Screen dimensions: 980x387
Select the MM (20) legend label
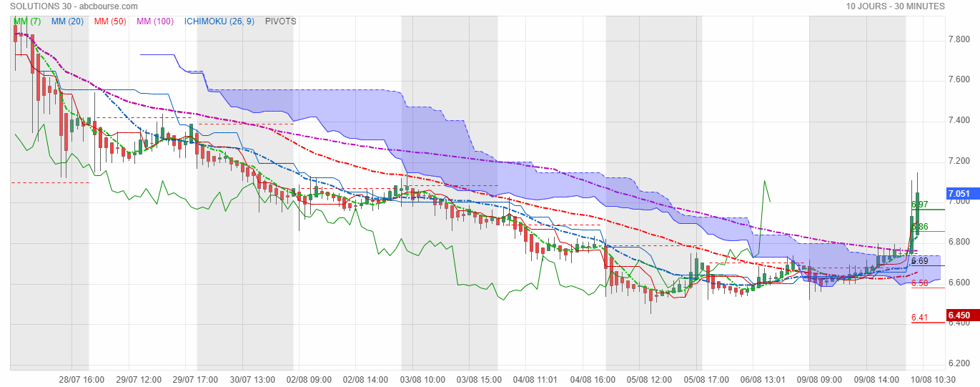coord(67,21)
